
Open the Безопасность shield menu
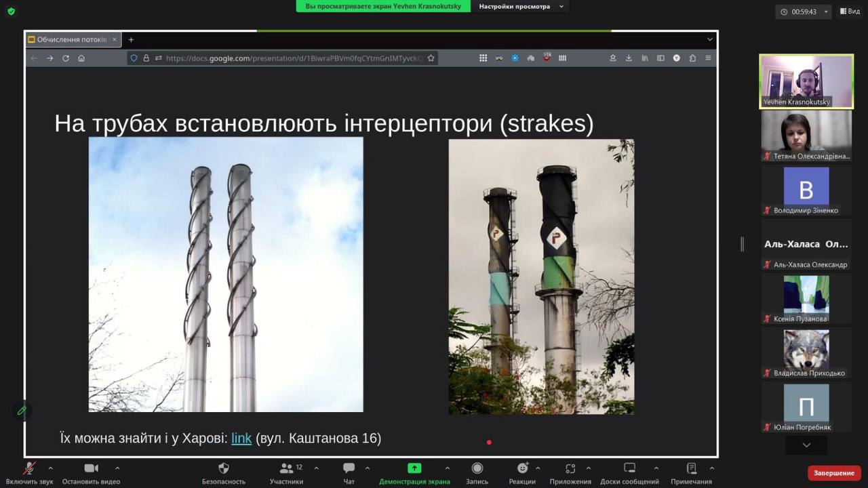coord(224,472)
